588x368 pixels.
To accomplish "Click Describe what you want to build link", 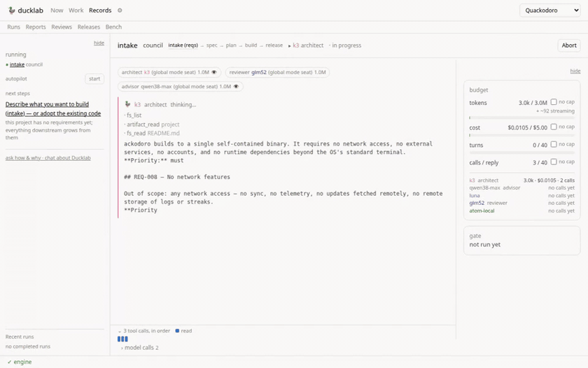I will (53, 108).
